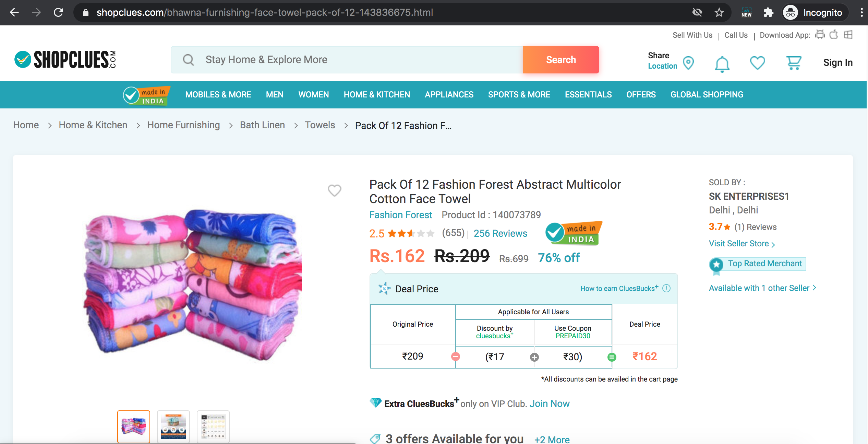The height and width of the screenshot is (444, 868).
Task: Click Towels in the breadcrumb
Action: 320,125
